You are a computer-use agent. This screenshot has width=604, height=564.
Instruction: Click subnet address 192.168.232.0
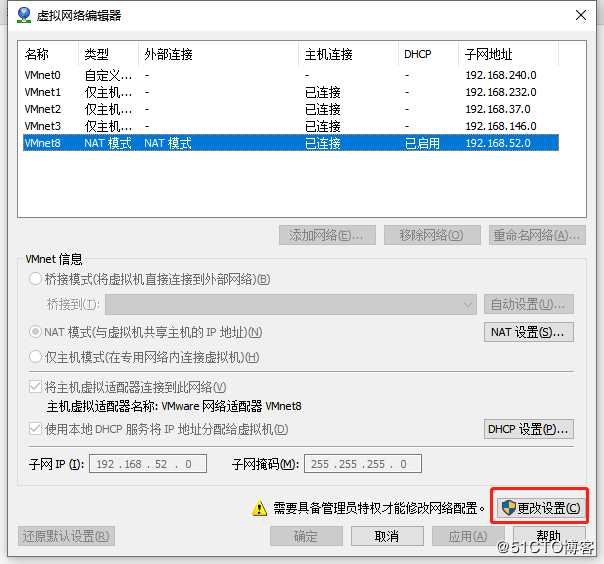(x=501, y=92)
